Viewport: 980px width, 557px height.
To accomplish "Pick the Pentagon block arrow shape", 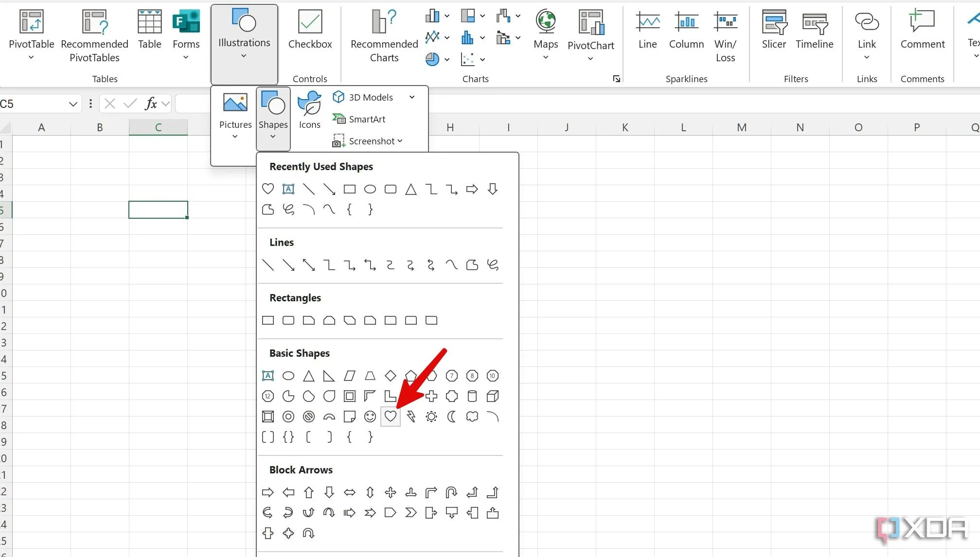I will (391, 513).
